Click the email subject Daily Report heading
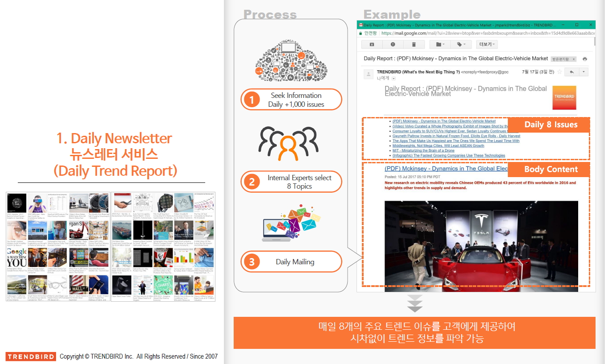Viewport: 608px width, 364px height. [x=456, y=59]
